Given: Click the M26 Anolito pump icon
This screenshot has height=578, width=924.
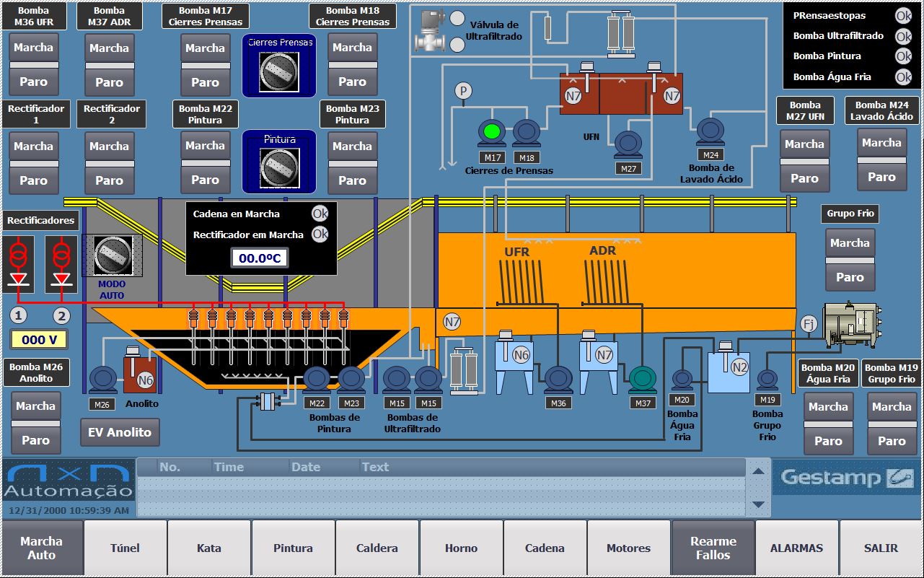Looking at the screenshot, I should 102,380.
